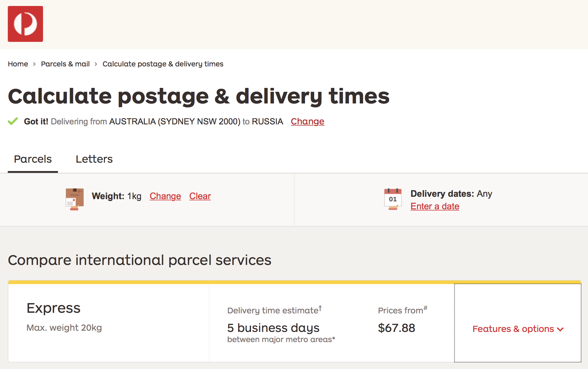Clear the parcel weight

[200, 196]
